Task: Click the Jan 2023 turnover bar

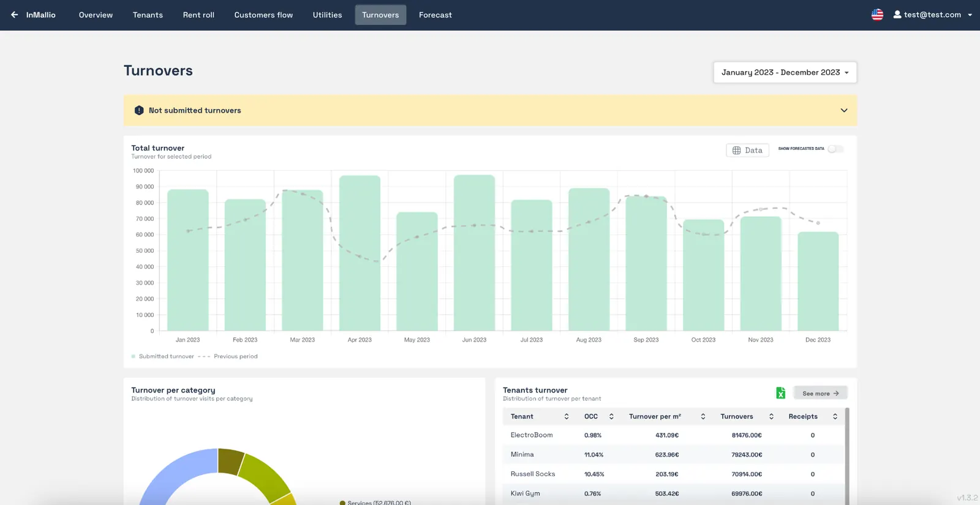Action: pyautogui.click(x=188, y=260)
